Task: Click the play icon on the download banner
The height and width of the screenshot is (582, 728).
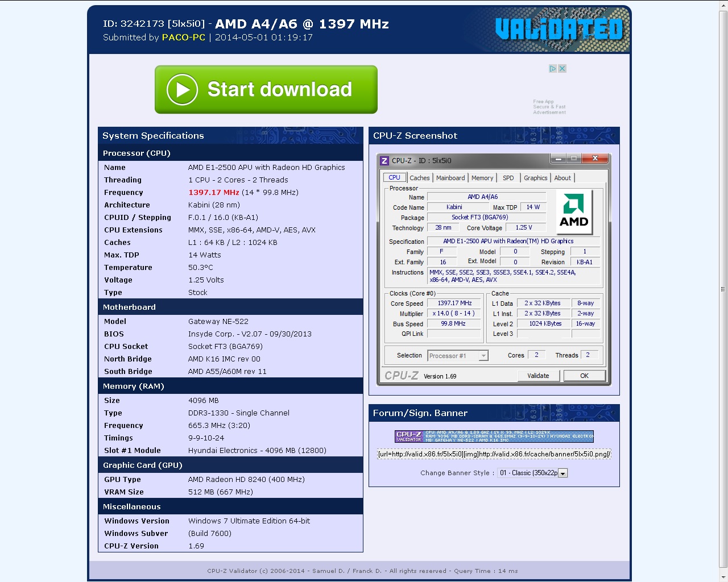Action: coord(182,90)
